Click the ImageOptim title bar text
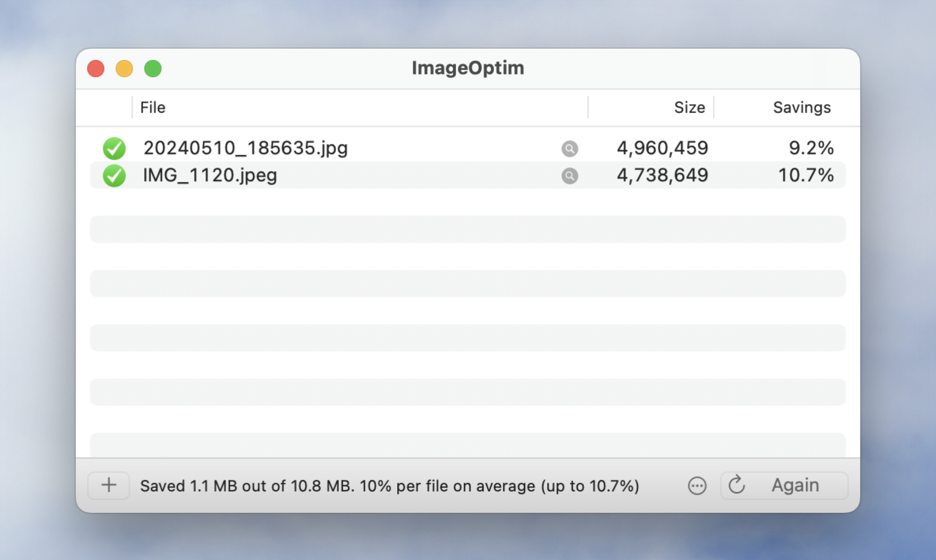Image resolution: width=936 pixels, height=560 pixels. 468,68
